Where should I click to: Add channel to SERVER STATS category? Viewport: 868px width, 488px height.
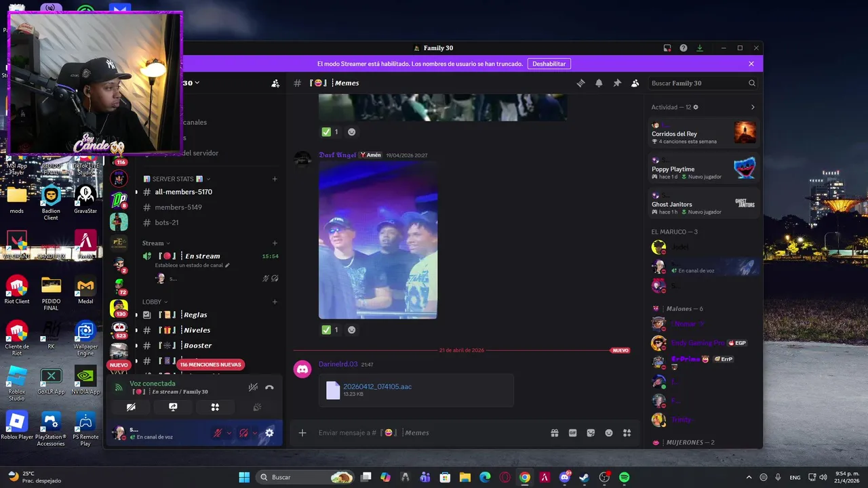click(x=275, y=179)
